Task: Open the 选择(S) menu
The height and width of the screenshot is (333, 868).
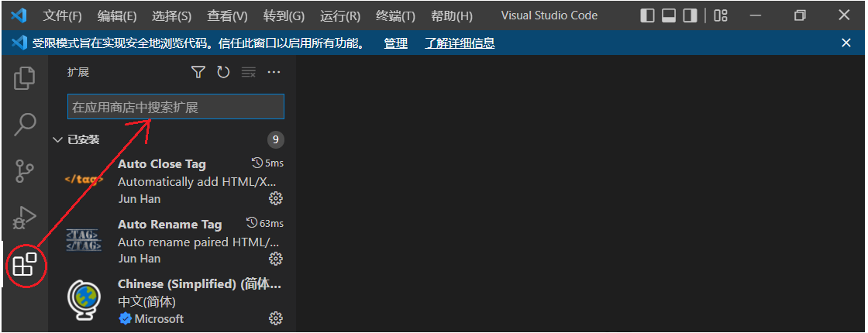Action: point(171,16)
